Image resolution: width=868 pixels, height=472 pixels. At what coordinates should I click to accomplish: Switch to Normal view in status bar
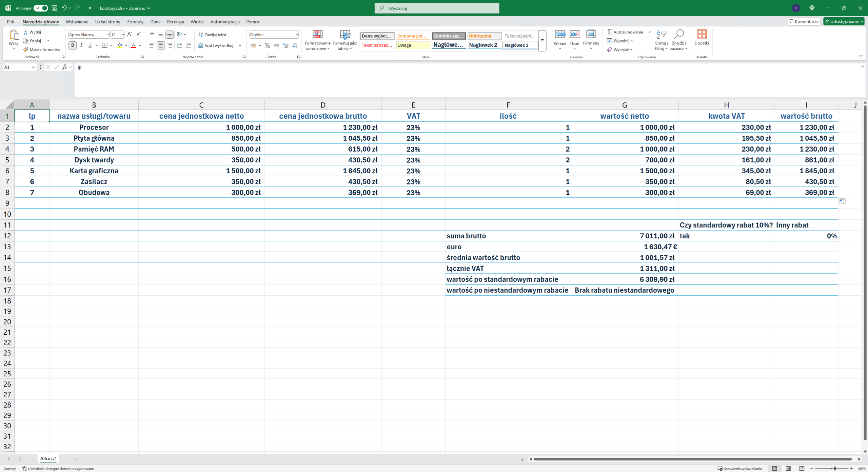point(774,469)
